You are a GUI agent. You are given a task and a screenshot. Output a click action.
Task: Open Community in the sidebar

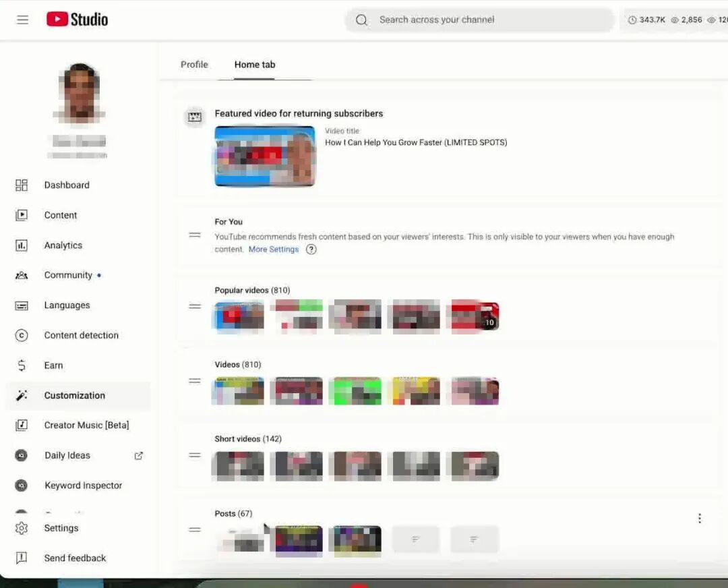pyautogui.click(x=67, y=275)
